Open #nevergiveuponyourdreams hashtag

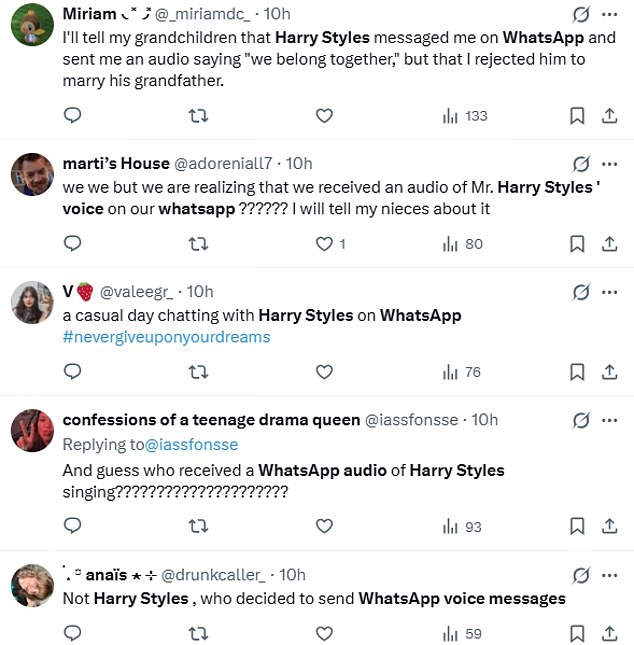[x=166, y=337]
